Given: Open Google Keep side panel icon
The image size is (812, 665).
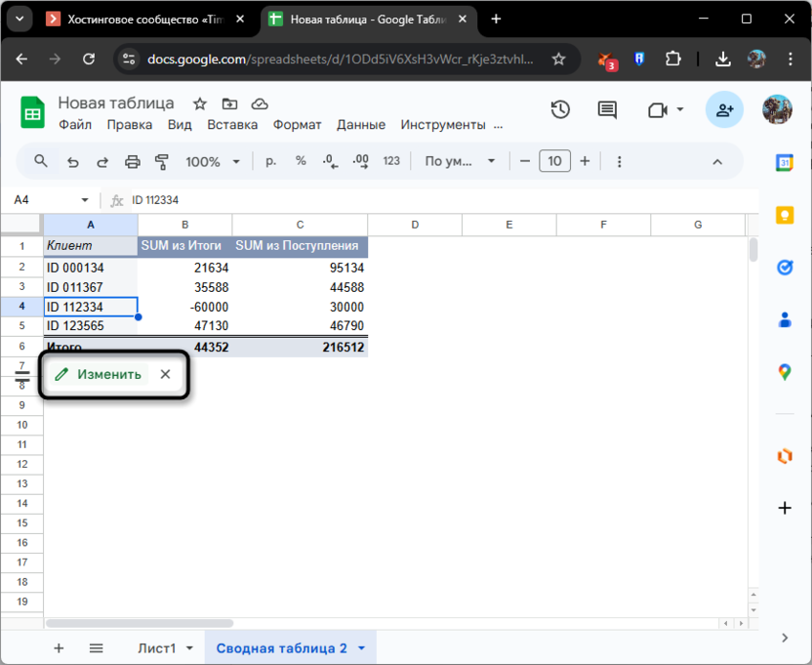Looking at the screenshot, I should pos(784,215).
